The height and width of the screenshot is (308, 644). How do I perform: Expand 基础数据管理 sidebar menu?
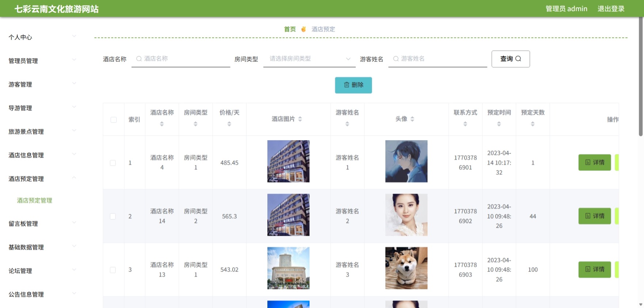coord(42,247)
